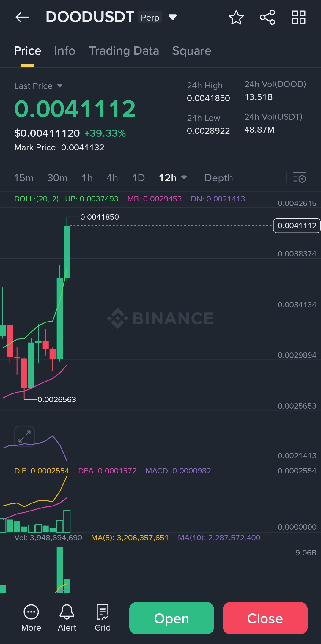Tap the DN: 0.0021413 value
The height and width of the screenshot is (644, 321).
coord(218,199)
